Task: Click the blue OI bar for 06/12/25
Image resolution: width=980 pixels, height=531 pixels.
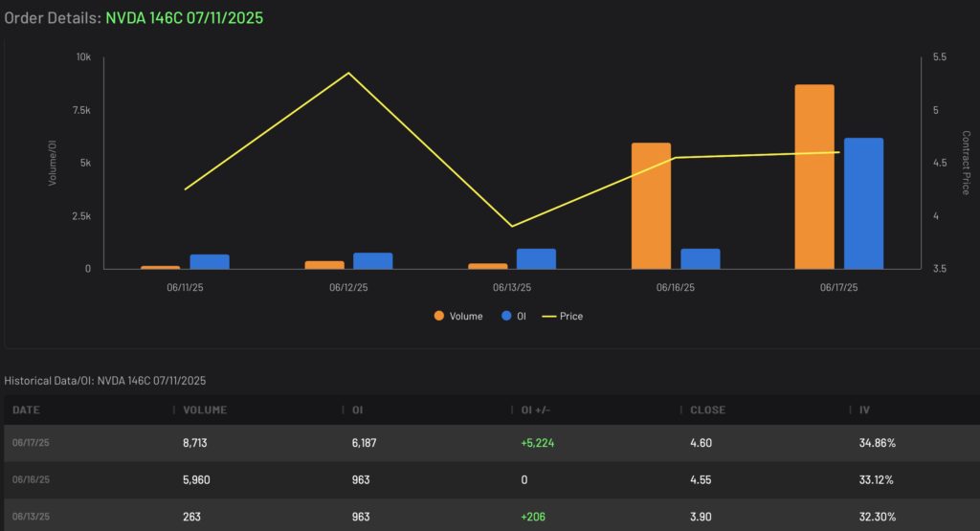Action: point(373,261)
